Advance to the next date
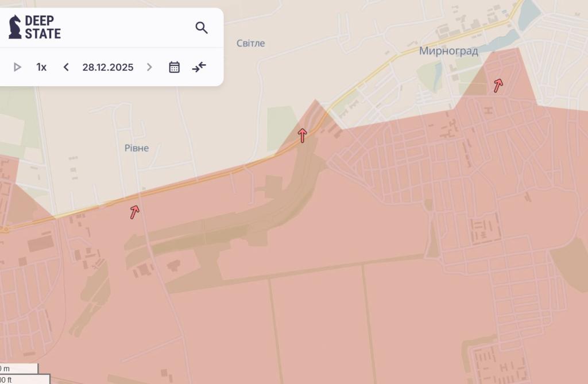Screen dimensions: 588x384 pyautogui.click(x=149, y=67)
